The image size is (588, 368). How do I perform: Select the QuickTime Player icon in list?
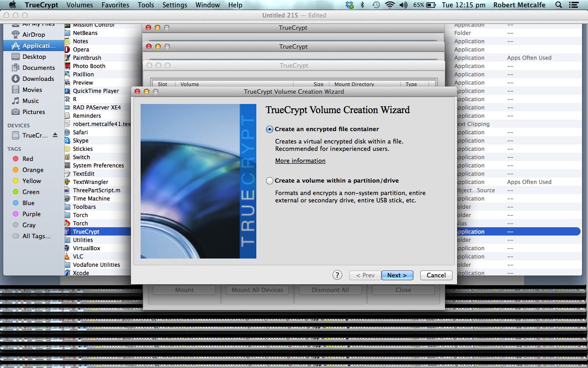[68, 91]
